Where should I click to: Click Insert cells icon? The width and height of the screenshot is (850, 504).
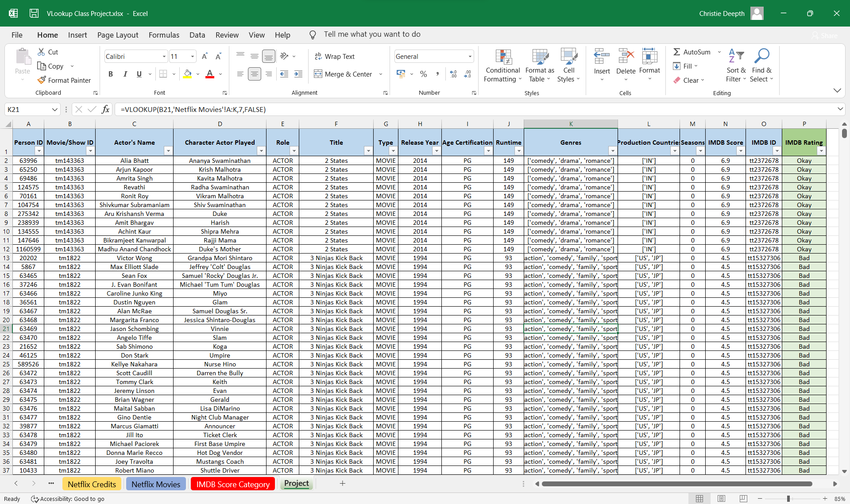(x=602, y=57)
